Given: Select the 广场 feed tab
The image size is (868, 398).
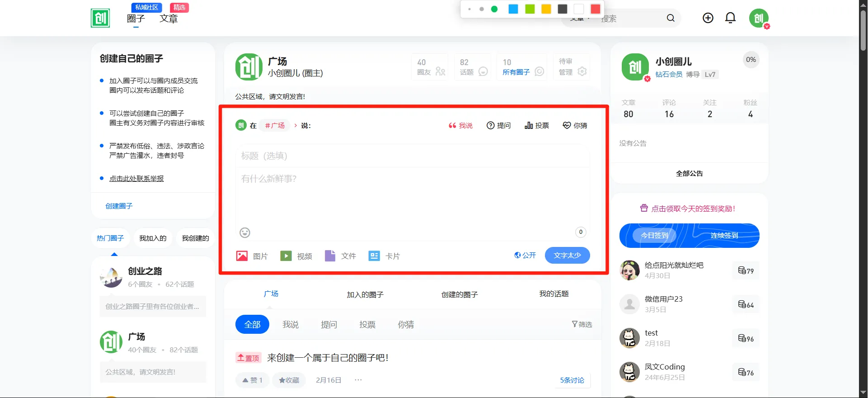Looking at the screenshot, I should click(x=271, y=294).
